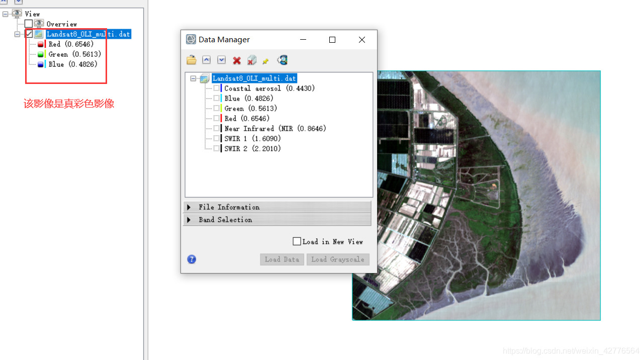Click the Data Manager title bar icon
Screen dimensions: 644x360
click(191, 40)
